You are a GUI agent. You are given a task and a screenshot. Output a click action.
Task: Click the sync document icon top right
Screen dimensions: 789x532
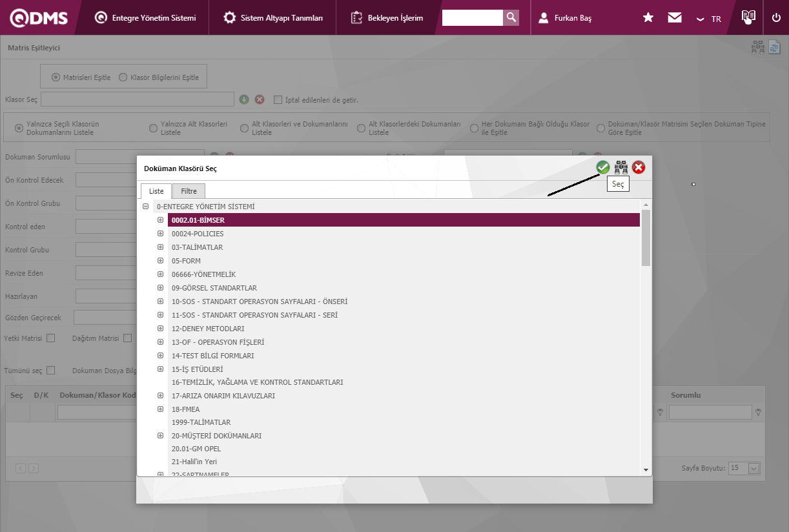pyautogui.click(x=774, y=47)
